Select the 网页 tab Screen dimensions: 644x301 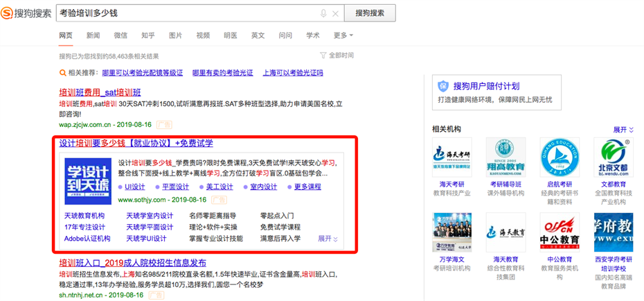click(x=66, y=35)
